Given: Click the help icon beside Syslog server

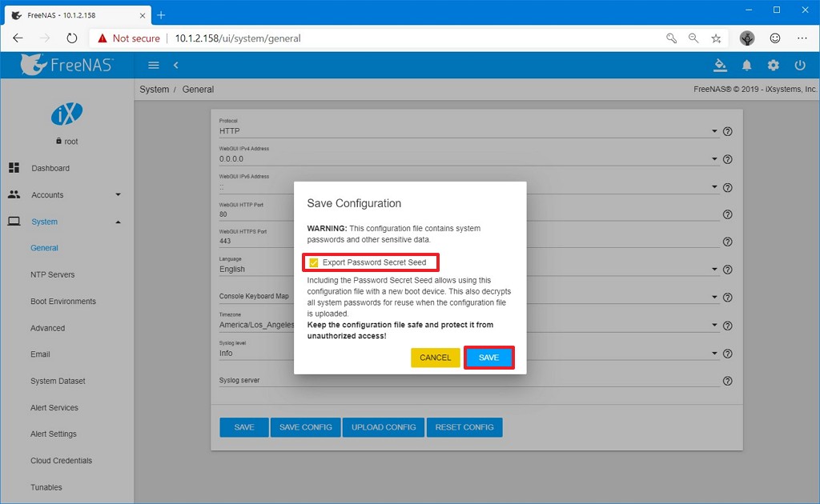Looking at the screenshot, I should (x=727, y=382).
